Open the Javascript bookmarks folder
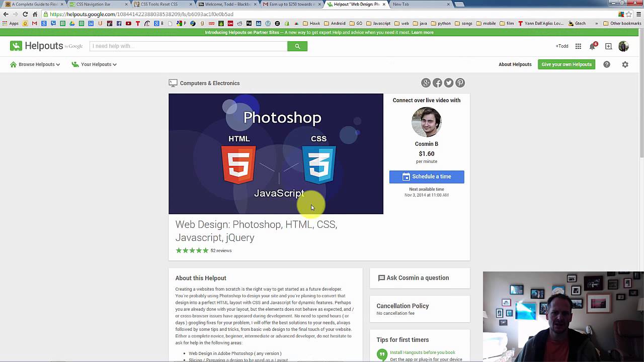Viewport: 644px width, 362px height. 378,23
